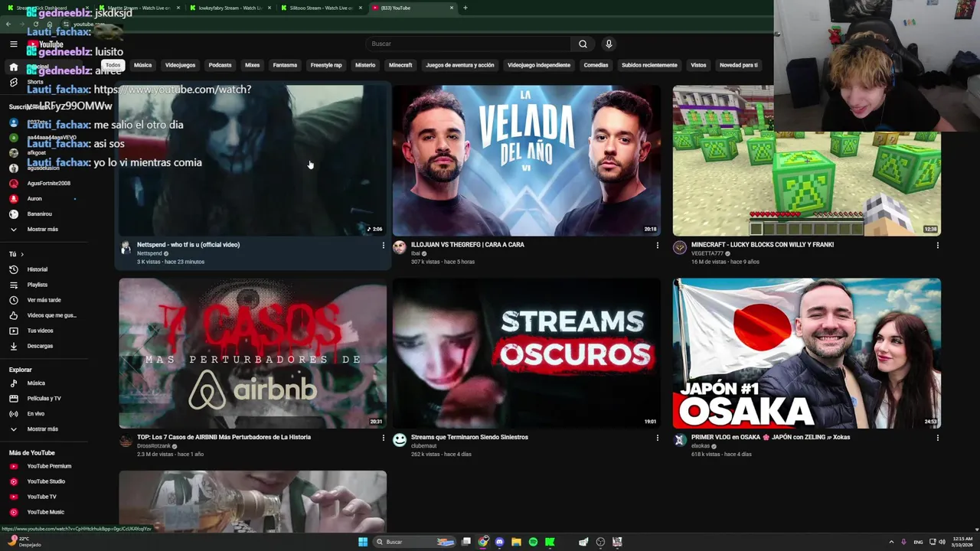Select the Fantasma filter chip
Screen dimensions: 980x551
coord(285,65)
